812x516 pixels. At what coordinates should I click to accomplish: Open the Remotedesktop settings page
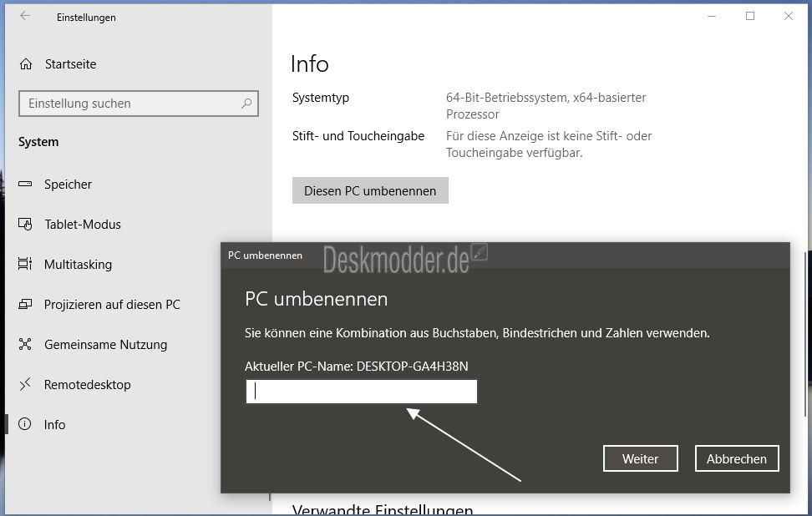[x=87, y=385]
